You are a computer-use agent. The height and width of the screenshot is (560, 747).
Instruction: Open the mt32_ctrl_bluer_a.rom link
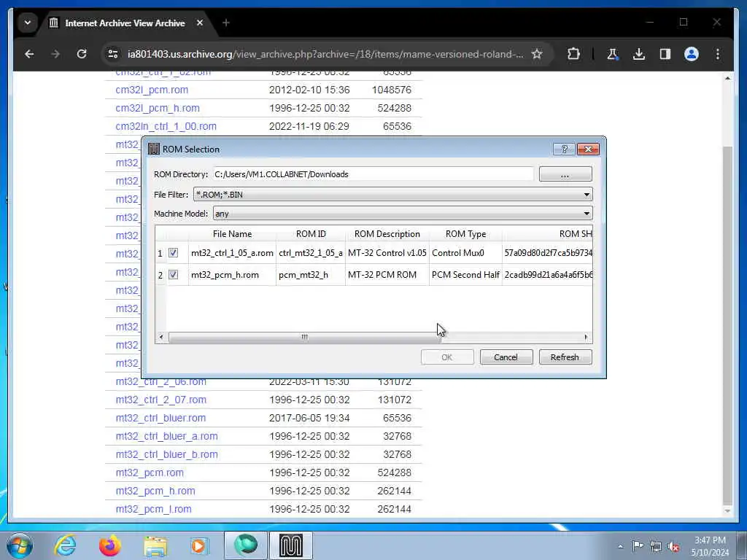tap(166, 436)
